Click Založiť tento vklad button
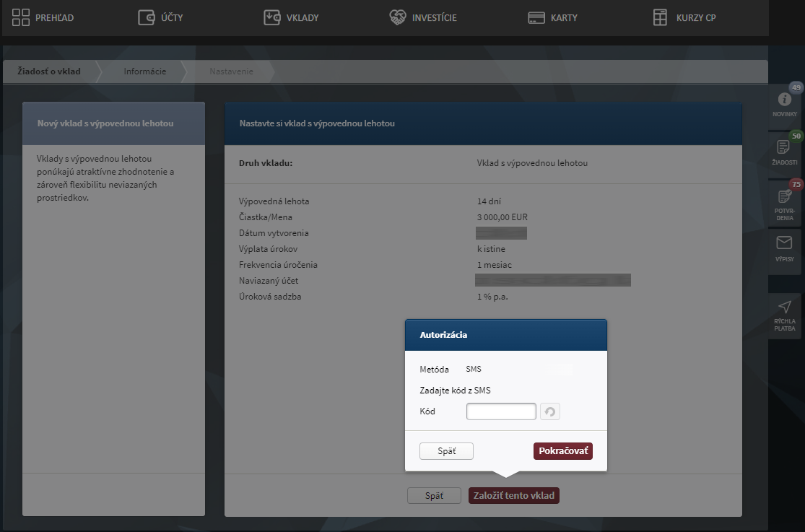The image size is (805, 532). [513, 496]
